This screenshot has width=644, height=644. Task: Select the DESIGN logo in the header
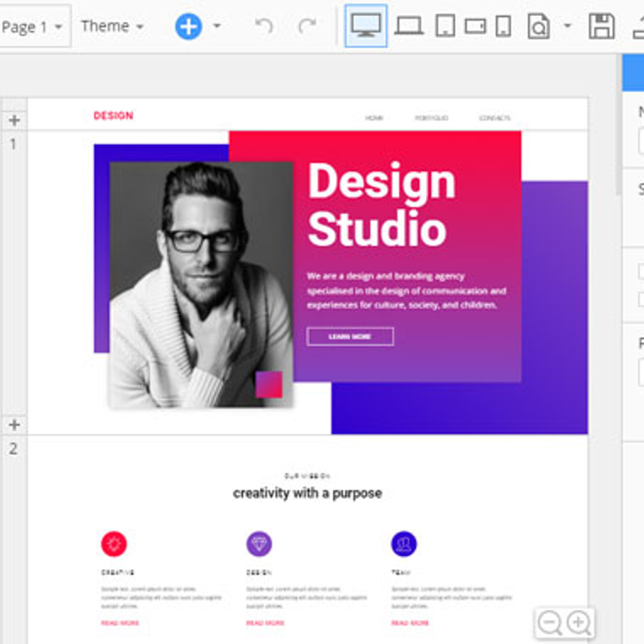click(113, 115)
